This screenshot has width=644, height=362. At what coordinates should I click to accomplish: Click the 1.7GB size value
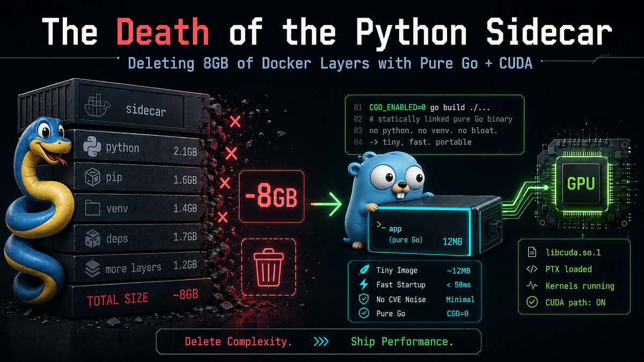[x=185, y=237]
